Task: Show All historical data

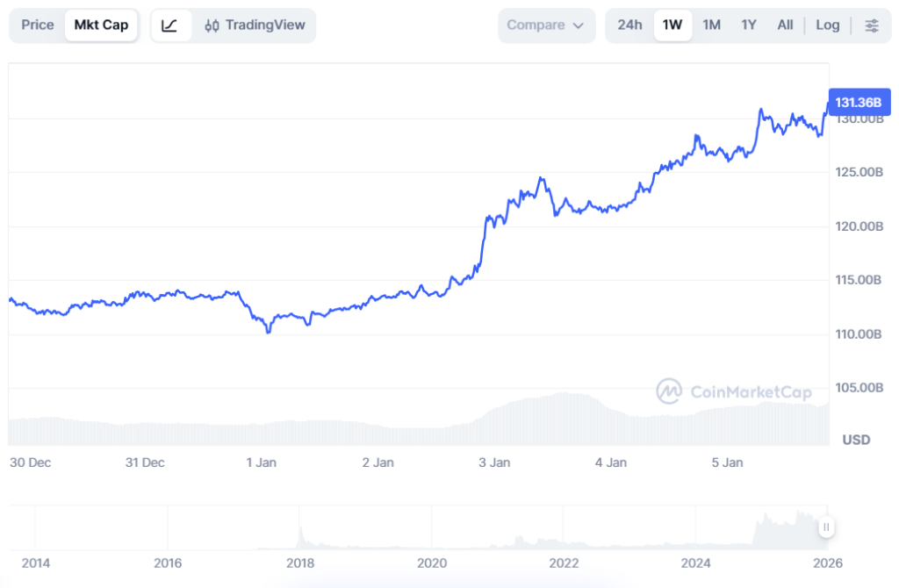Action: pos(785,25)
